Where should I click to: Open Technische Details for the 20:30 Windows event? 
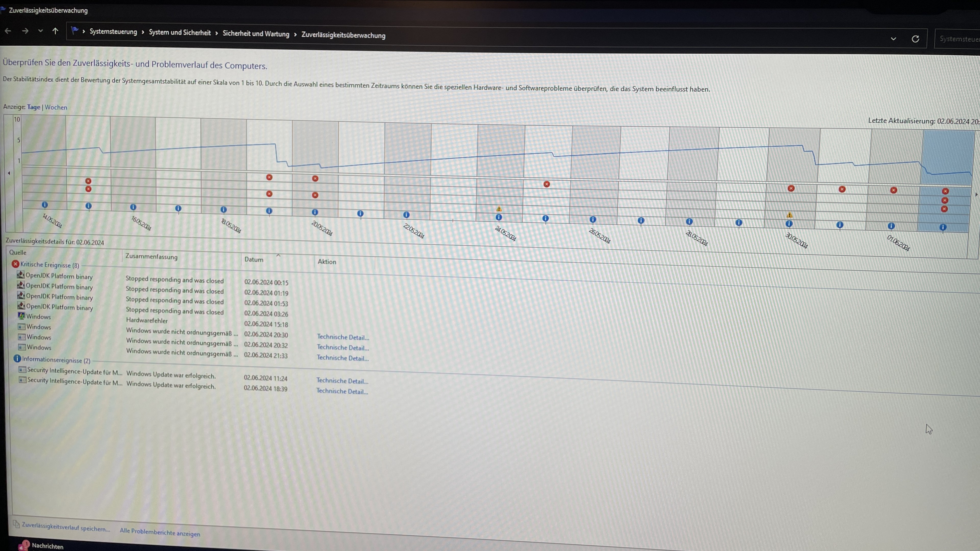pyautogui.click(x=343, y=337)
